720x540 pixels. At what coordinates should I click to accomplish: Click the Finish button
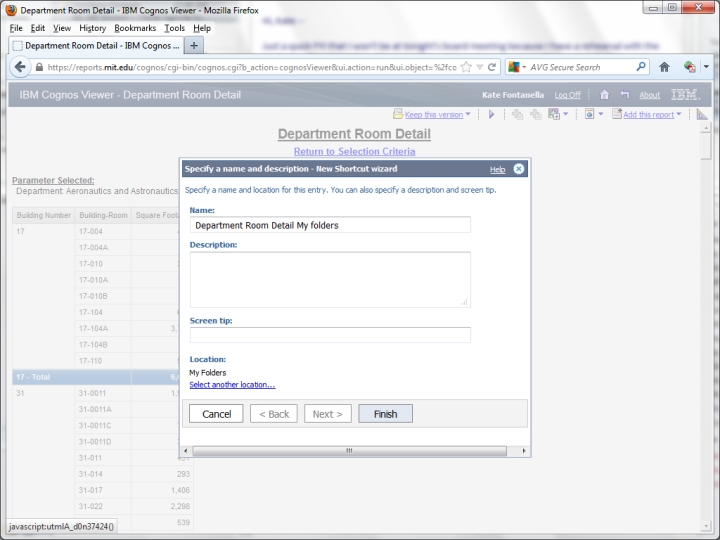point(385,414)
